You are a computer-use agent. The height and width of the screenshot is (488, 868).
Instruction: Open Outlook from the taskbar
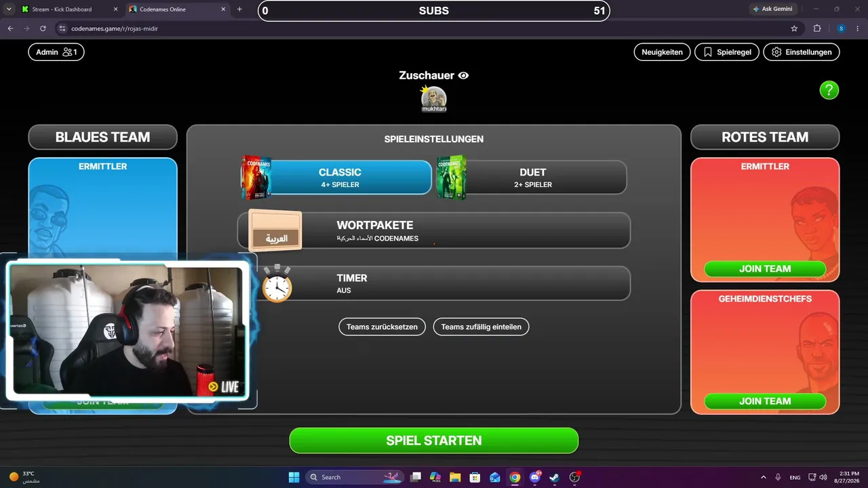coord(495,477)
